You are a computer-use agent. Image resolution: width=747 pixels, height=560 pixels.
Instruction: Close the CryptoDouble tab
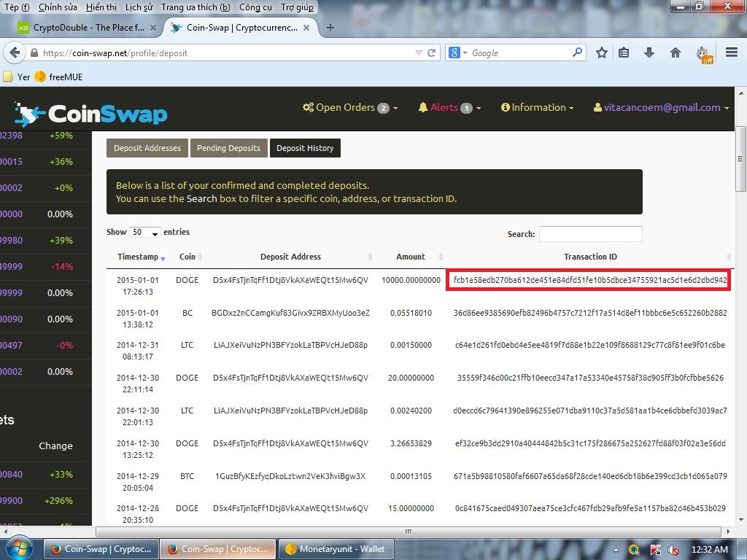153,28
